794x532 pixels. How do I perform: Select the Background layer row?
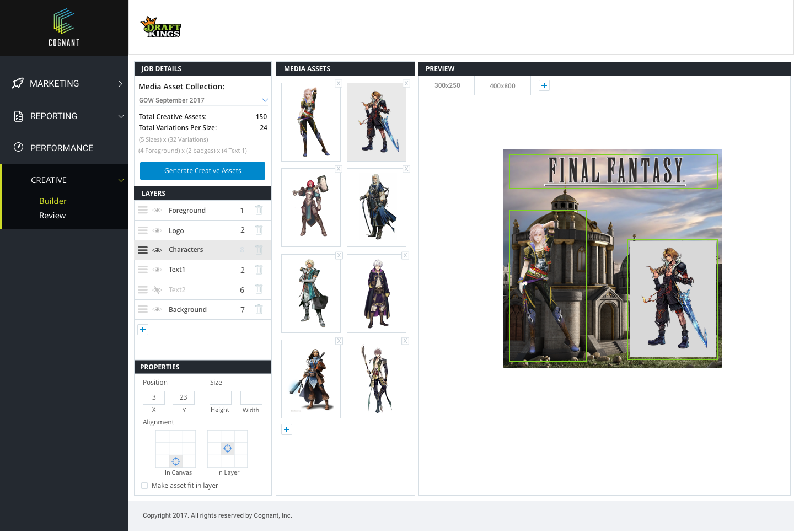point(203,310)
